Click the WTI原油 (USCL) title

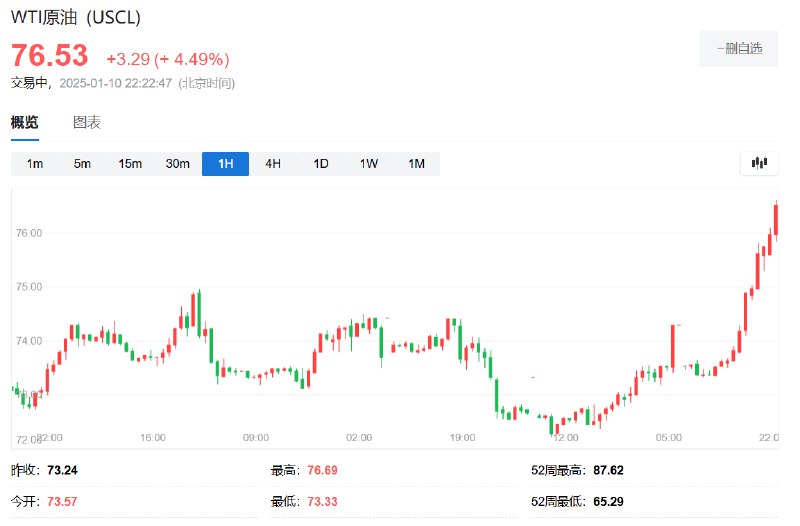pyautogui.click(x=76, y=17)
